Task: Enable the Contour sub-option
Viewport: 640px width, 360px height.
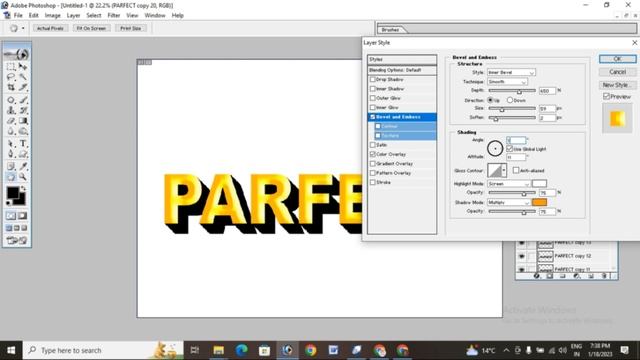Action: point(378,126)
